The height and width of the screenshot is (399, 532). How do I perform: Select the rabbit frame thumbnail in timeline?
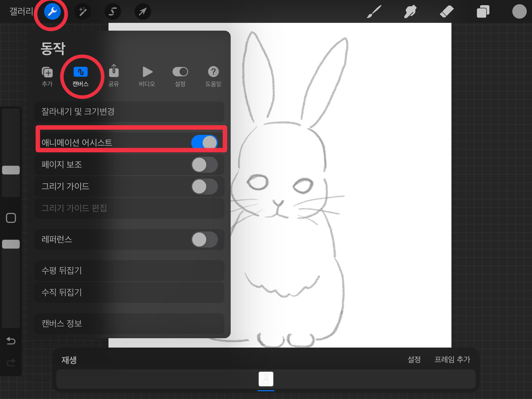point(266,379)
